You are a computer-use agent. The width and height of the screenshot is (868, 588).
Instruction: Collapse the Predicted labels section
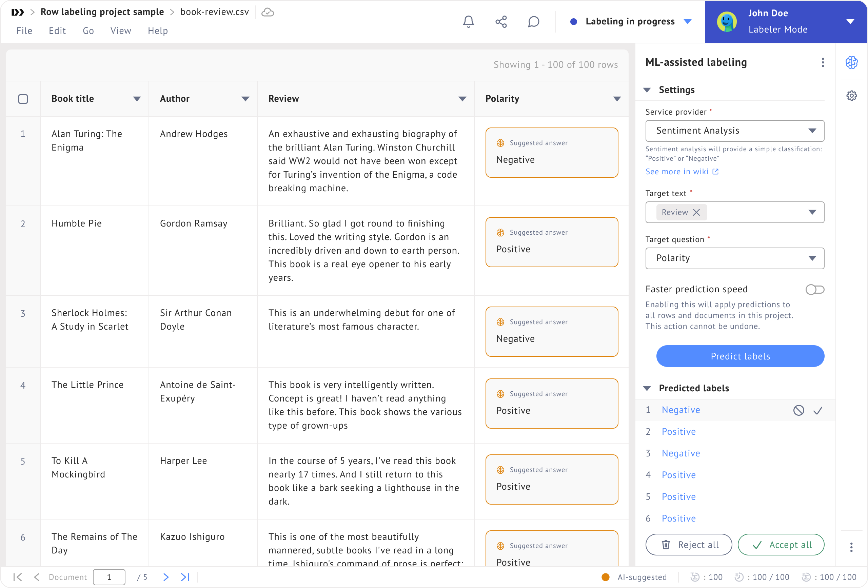click(x=647, y=388)
